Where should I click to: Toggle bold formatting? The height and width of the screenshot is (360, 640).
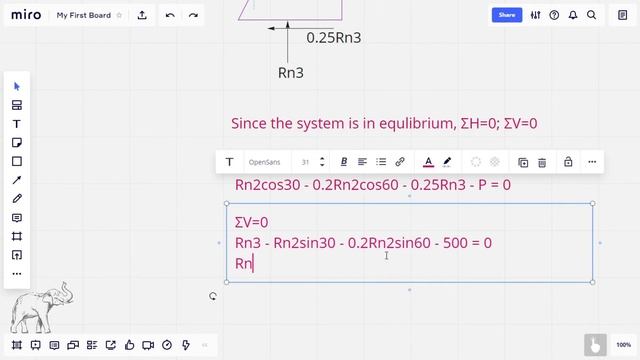344,162
